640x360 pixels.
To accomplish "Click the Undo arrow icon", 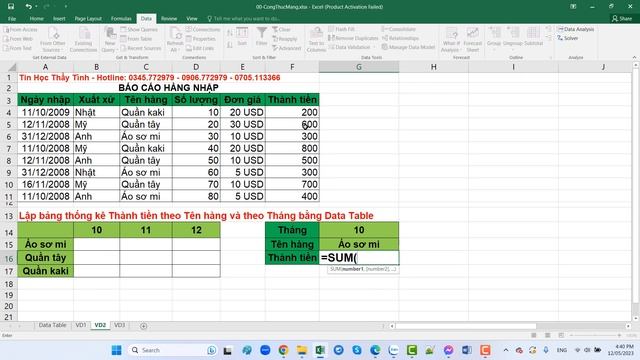I will pyautogui.click(x=28, y=7).
